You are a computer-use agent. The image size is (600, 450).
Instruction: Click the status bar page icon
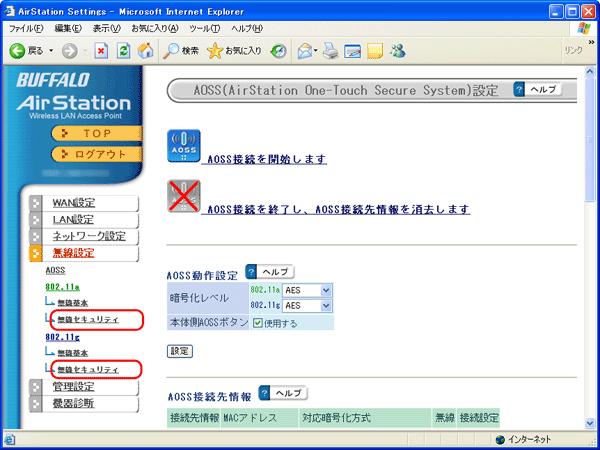tap(9, 439)
